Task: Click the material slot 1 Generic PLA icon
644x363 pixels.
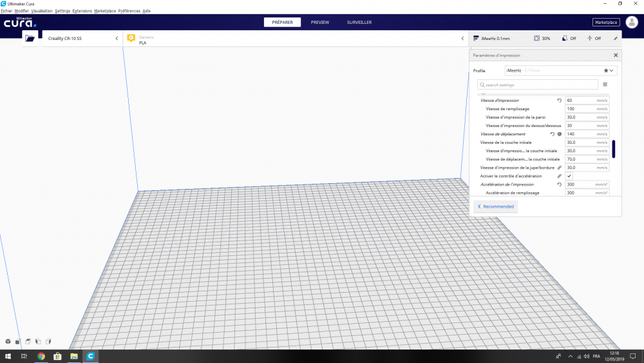Action: (x=131, y=38)
